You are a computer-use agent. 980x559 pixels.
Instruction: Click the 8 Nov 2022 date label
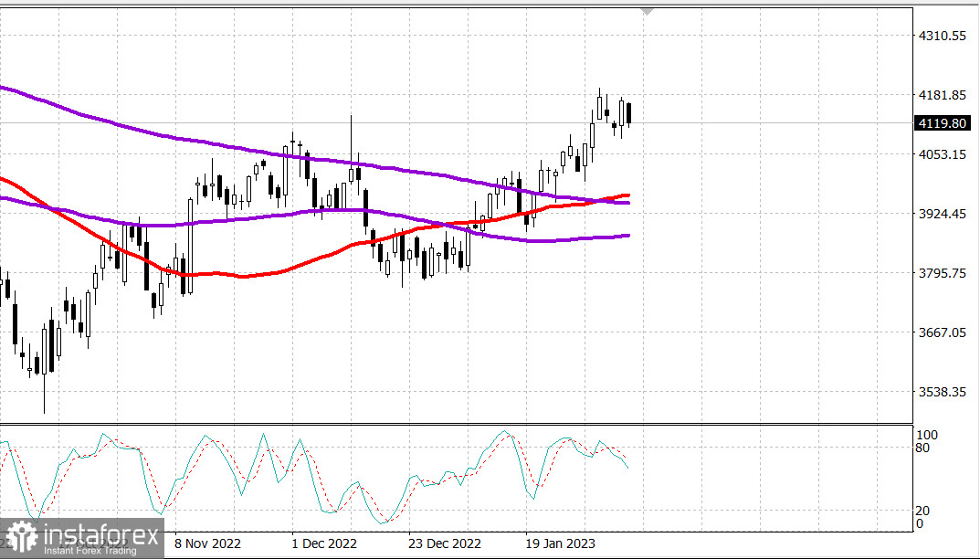click(207, 543)
